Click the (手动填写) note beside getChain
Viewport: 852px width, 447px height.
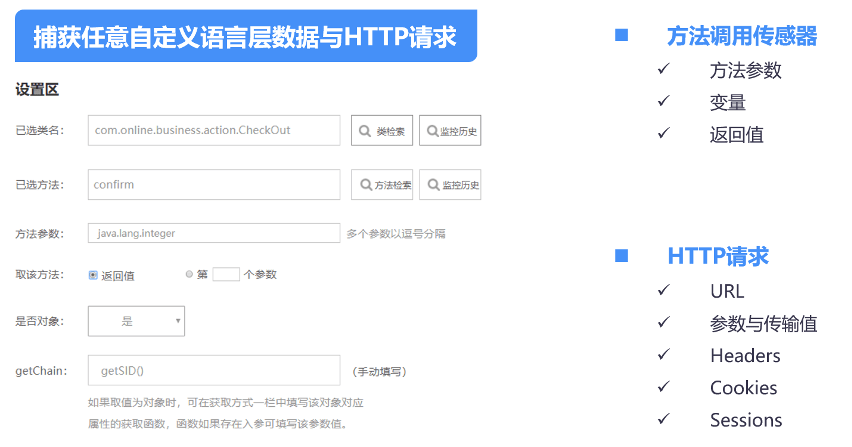[379, 372]
